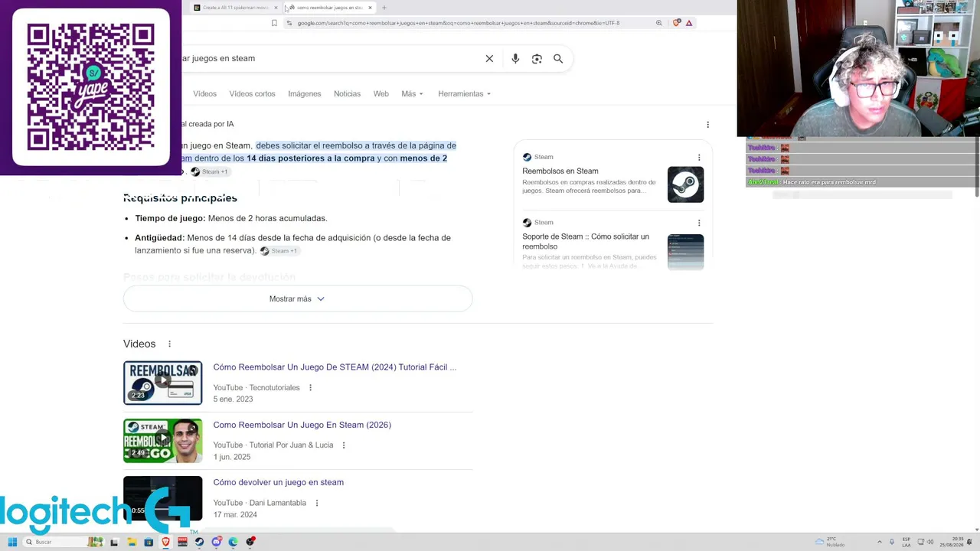980x551 pixels.
Task: Open 'Soporte de Steam :: Cómo solicitar un reembolso'
Action: tap(586, 242)
